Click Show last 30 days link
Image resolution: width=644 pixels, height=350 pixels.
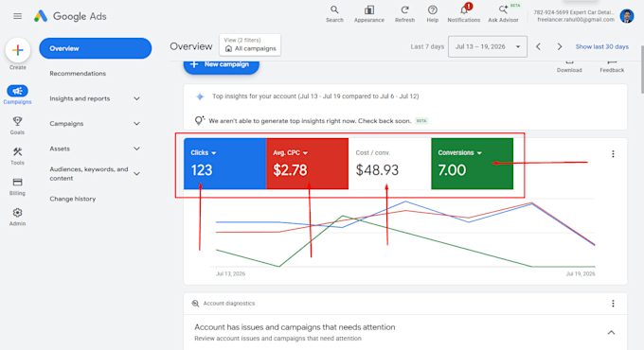(601, 46)
